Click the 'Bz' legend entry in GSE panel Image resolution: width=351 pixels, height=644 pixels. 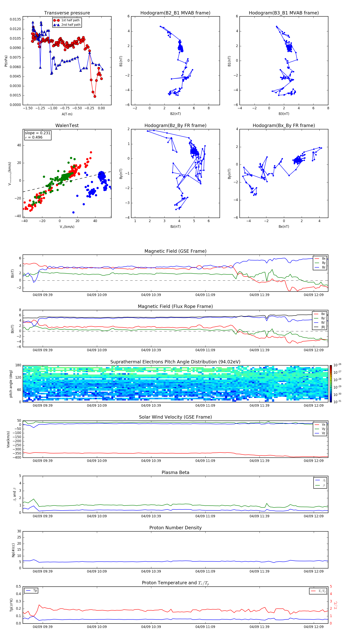tap(320, 268)
